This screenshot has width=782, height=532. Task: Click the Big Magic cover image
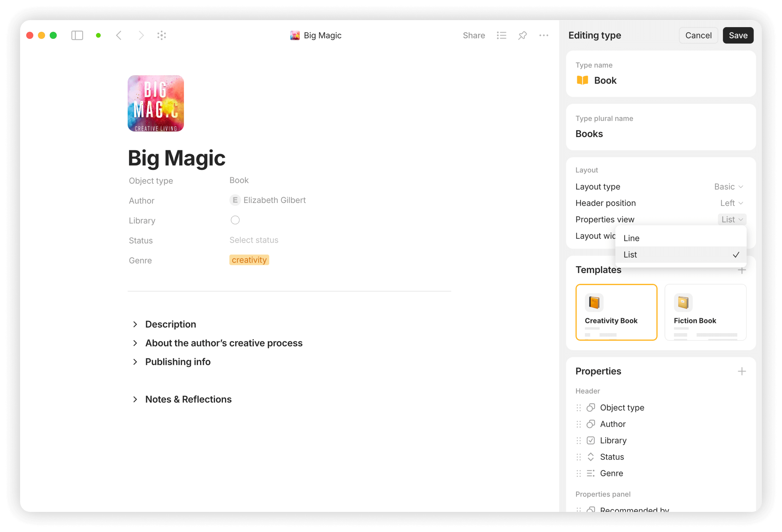click(156, 103)
